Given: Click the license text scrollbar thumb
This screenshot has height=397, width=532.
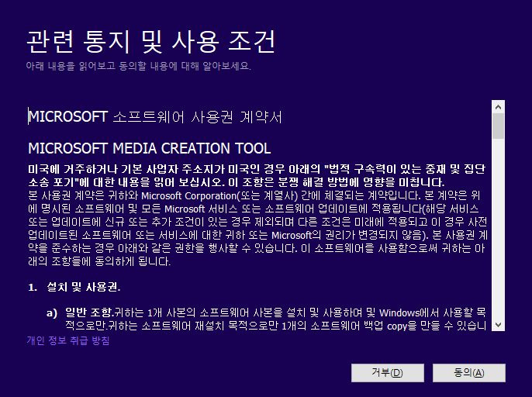Looking at the screenshot, I should [x=498, y=126].
